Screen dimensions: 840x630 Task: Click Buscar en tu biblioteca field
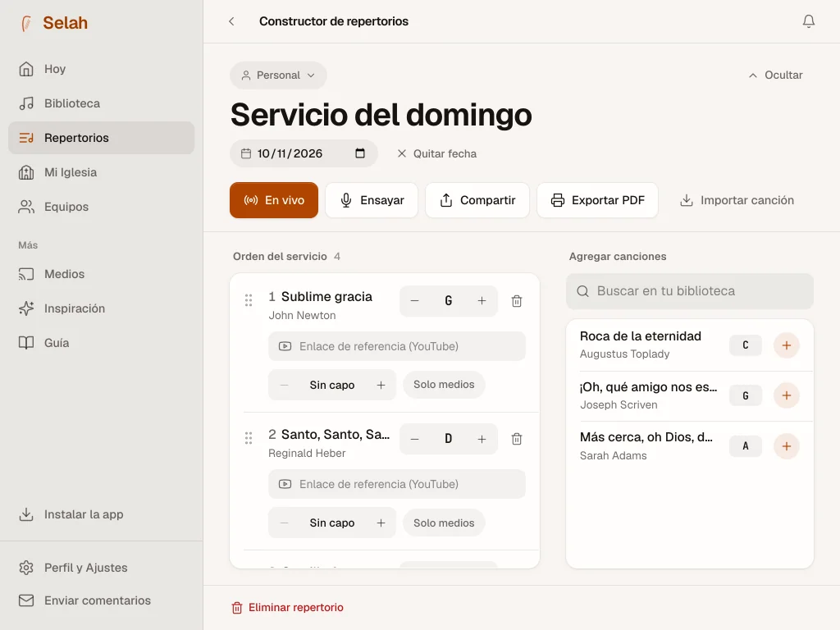click(690, 291)
